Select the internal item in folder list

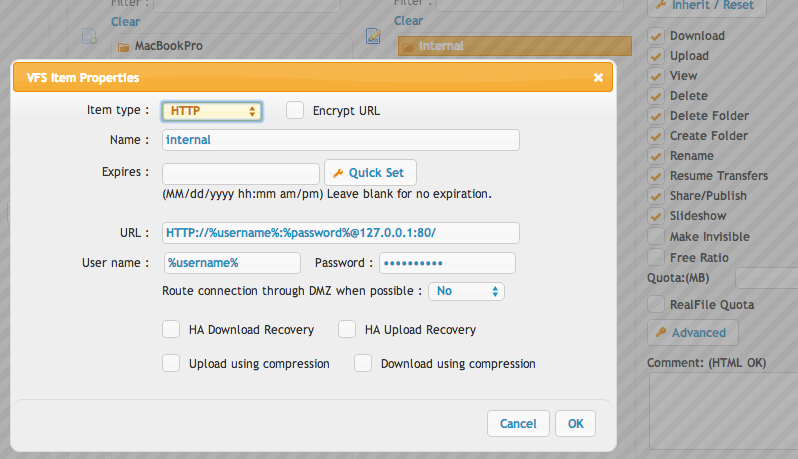515,46
